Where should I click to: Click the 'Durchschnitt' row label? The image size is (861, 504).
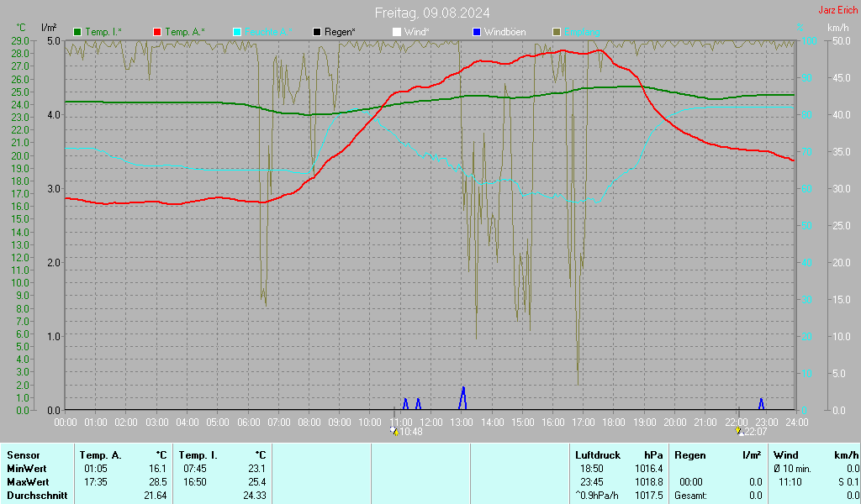coord(37,496)
